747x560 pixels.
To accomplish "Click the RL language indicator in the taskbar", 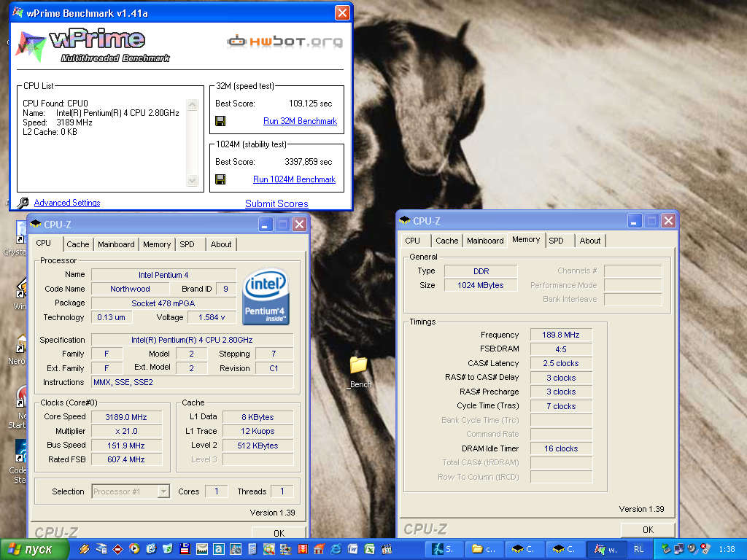I will tap(639, 549).
